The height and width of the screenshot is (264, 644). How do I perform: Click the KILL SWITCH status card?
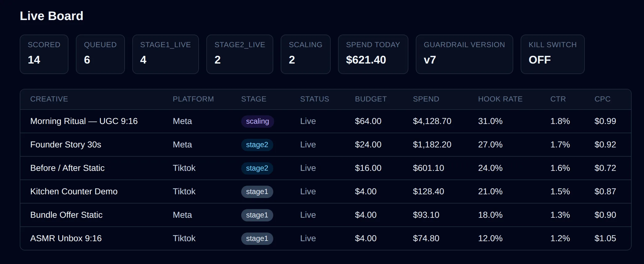click(x=553, y=54)
